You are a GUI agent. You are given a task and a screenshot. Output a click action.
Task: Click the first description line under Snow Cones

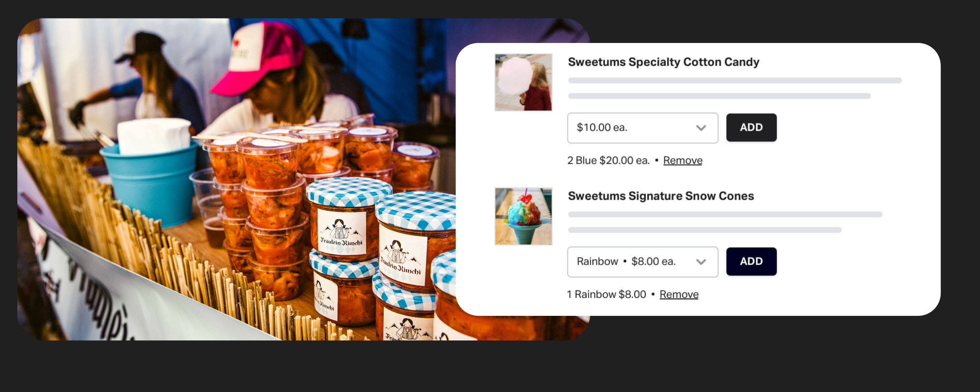(x=725, y=214)
